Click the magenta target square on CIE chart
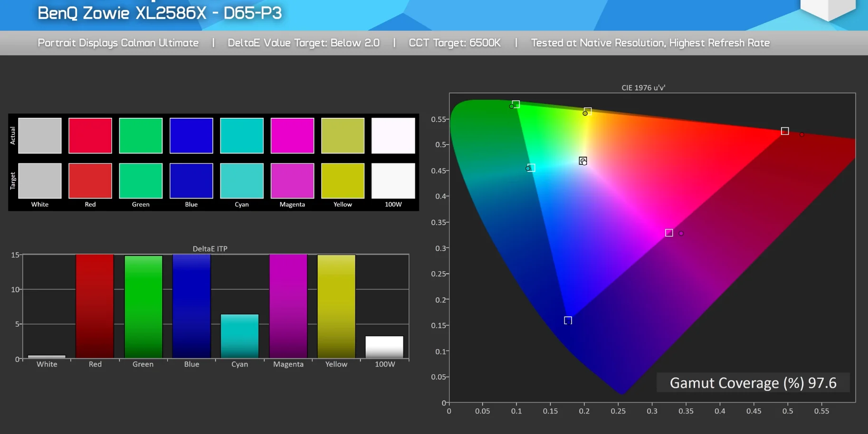 tap(669, 233)
